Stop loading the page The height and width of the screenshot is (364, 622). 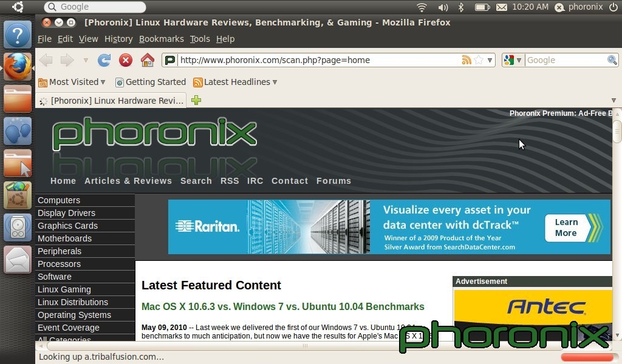point(126,60)
